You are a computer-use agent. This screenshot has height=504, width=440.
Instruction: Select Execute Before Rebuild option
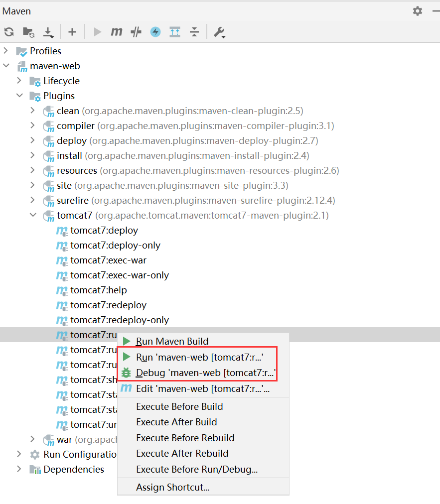pyautogui.click(x=203, y=438)
